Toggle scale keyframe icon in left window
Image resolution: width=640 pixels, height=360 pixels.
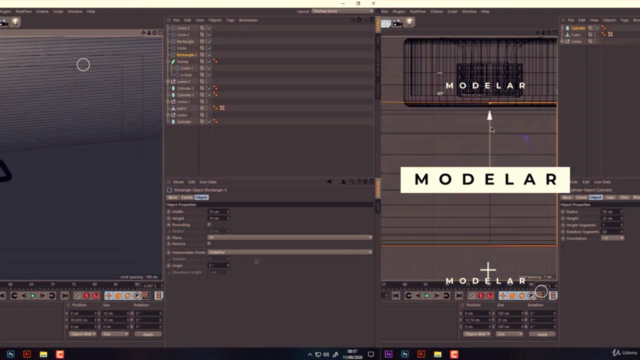point(118,296)
